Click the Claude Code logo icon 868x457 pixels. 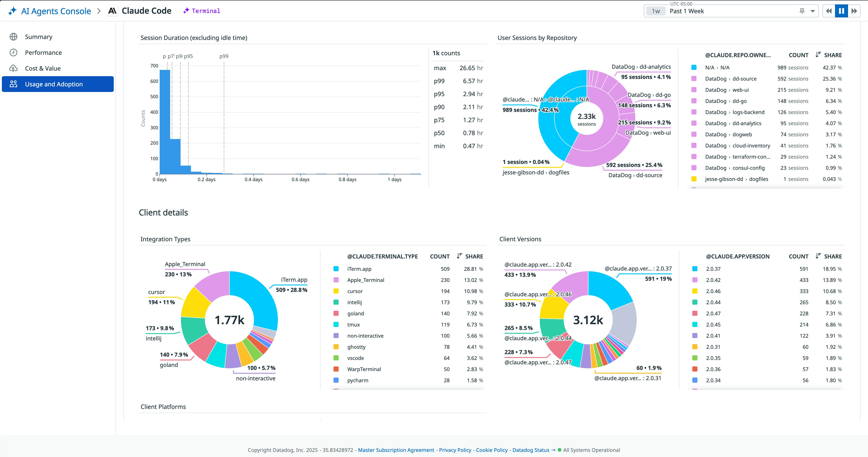(x=113, y=10)
